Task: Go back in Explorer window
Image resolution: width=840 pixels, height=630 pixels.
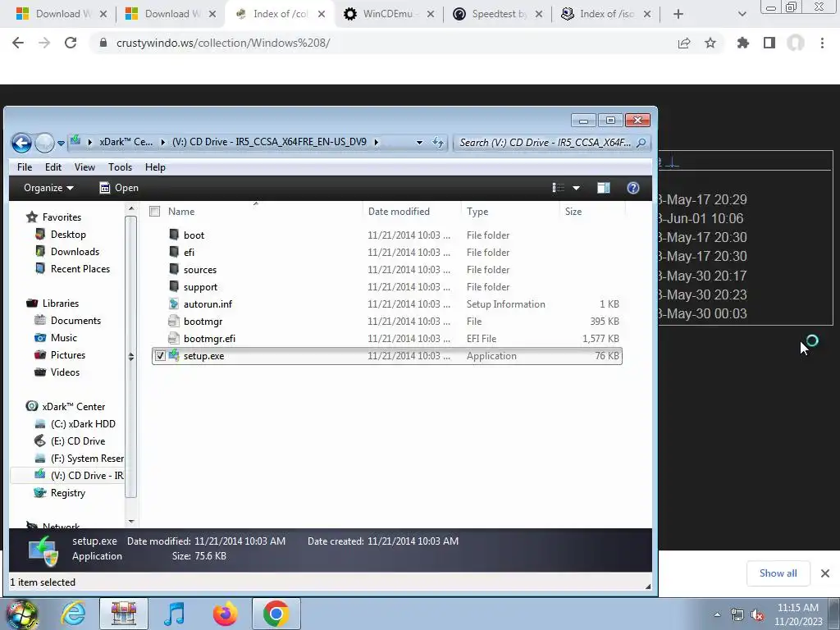Action: tap(21, 143)
